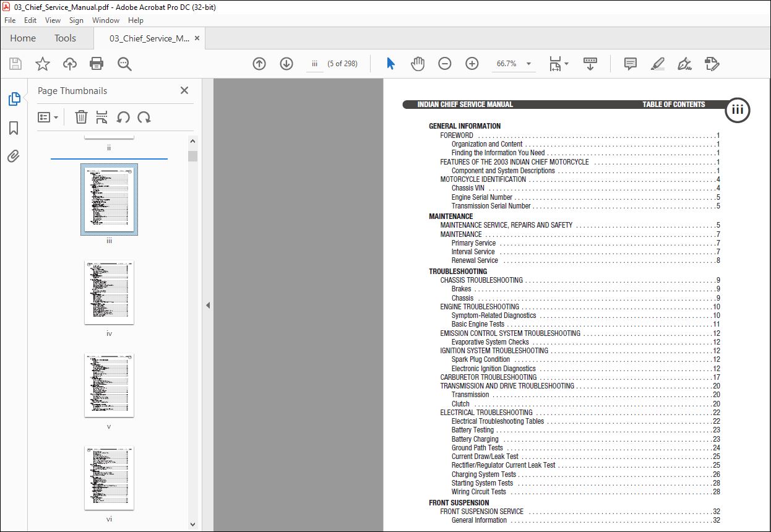Screen dimensions: 771x532
Task: Open the File menu
Action: pyautogui.click(x=10, y=20)
